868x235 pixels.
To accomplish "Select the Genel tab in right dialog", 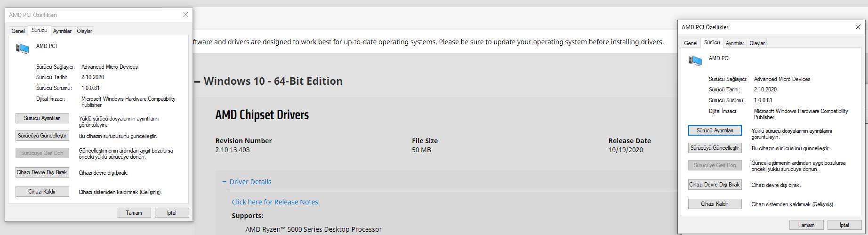I will 691,43.
